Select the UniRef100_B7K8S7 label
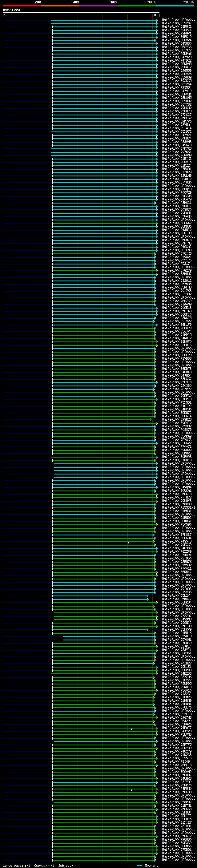The image size is (197, 868). point(177,535)
